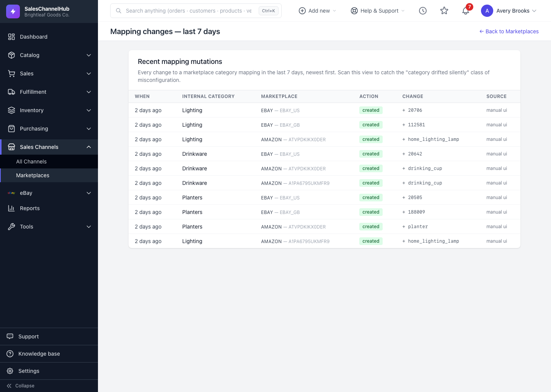The width and height of the screenshot is (551, 392).
Task: Open Dashboard from the sidebar
Action: coord(49,37)
